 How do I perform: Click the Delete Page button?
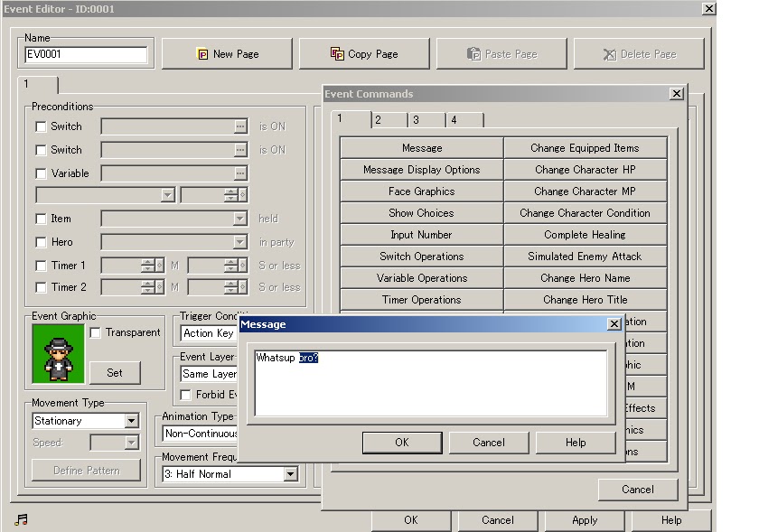(639, 53)
